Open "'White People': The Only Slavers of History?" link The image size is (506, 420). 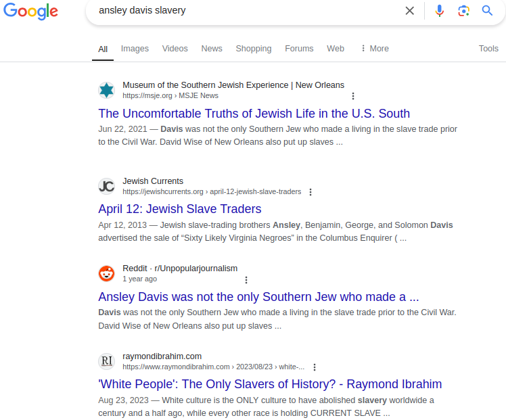(270, 384)
